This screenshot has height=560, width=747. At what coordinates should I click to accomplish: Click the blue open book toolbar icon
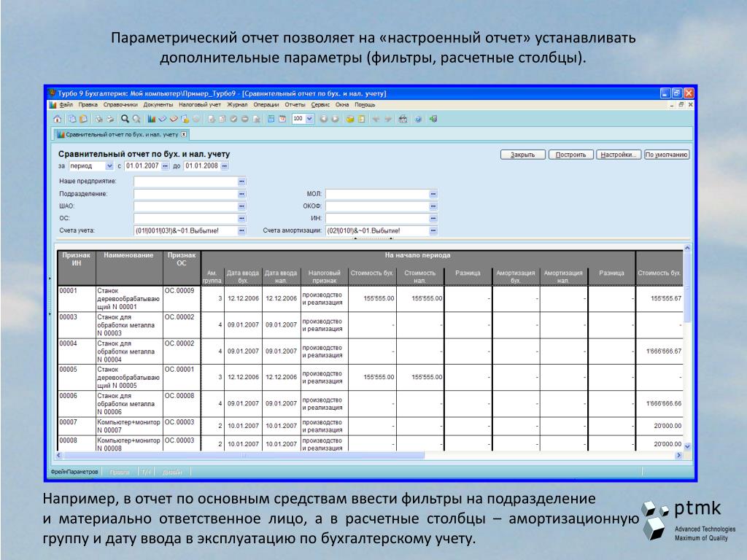(x=163, y=119)
